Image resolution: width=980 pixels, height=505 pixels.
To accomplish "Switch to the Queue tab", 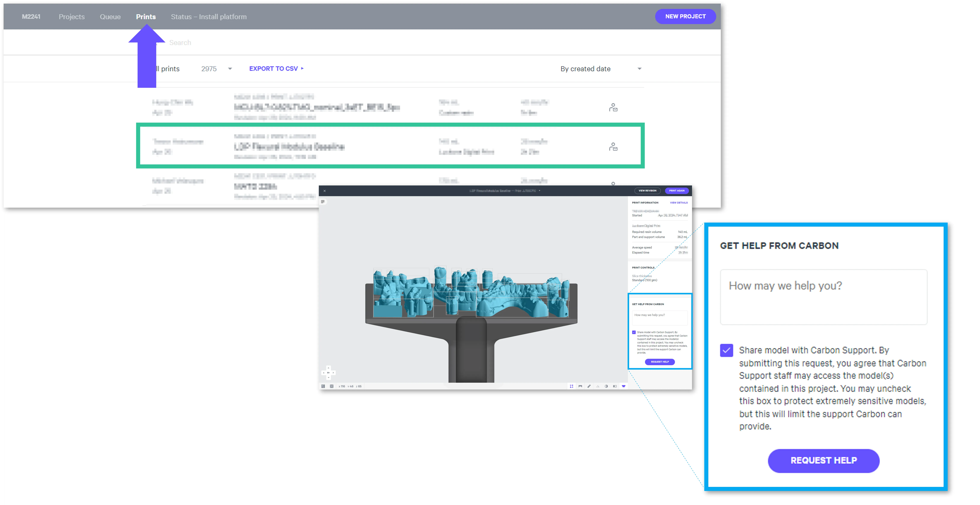I will (x=110, y=17).
